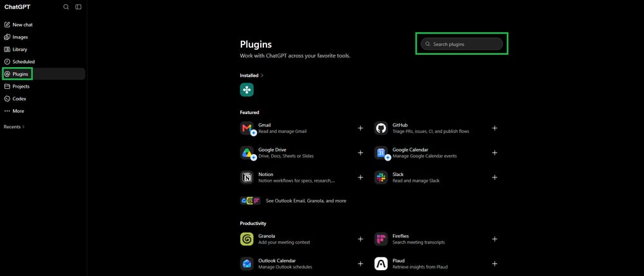This screenshot has width=644, height=276.
Task: Click the Plaud plugin name
Action: pos(399,261)
